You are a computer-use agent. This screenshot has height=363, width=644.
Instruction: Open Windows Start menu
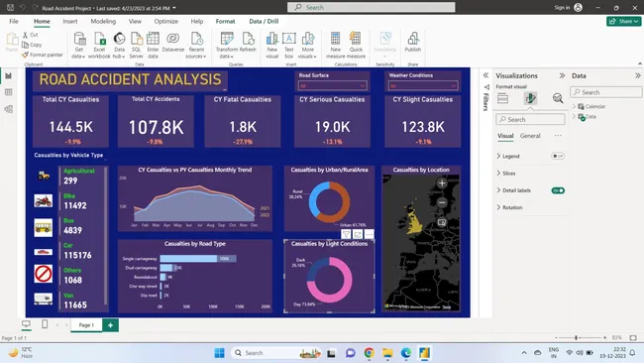pyautogui.click(x=219, y=353)
